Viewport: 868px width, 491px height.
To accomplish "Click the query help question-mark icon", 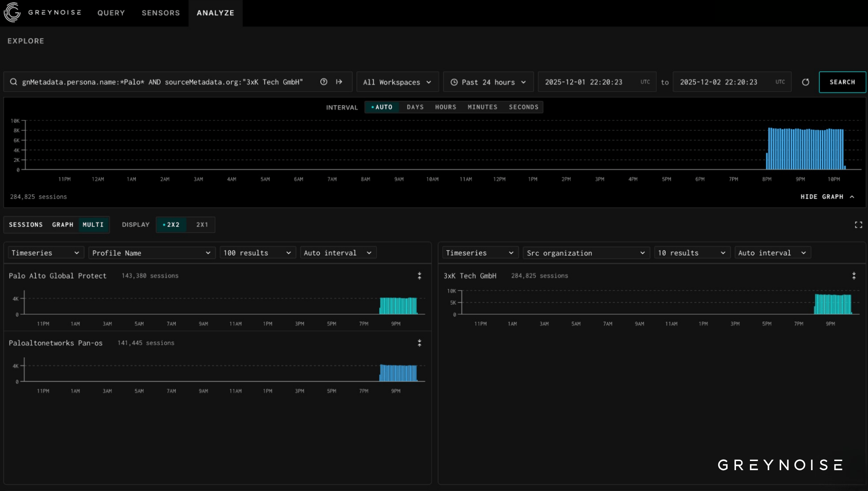I will tap(323, 82).
